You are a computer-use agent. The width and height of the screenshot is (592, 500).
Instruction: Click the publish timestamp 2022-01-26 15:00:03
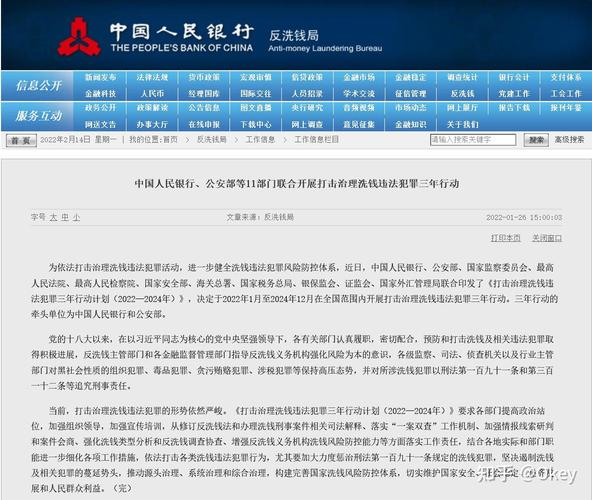pyautogui.click(x=524, y=218)
